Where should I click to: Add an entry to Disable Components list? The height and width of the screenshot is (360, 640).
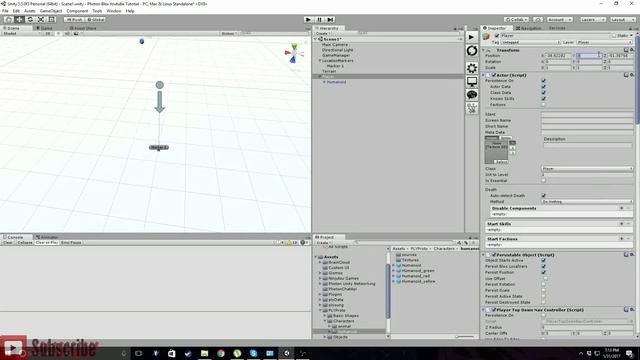pos(622,208)
